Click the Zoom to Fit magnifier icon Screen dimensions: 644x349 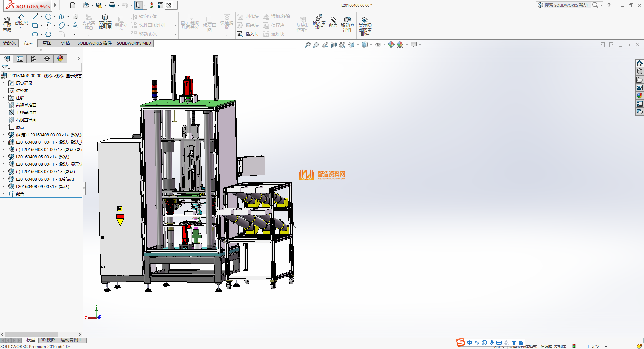pyautogui.click(x=307, y=45)
